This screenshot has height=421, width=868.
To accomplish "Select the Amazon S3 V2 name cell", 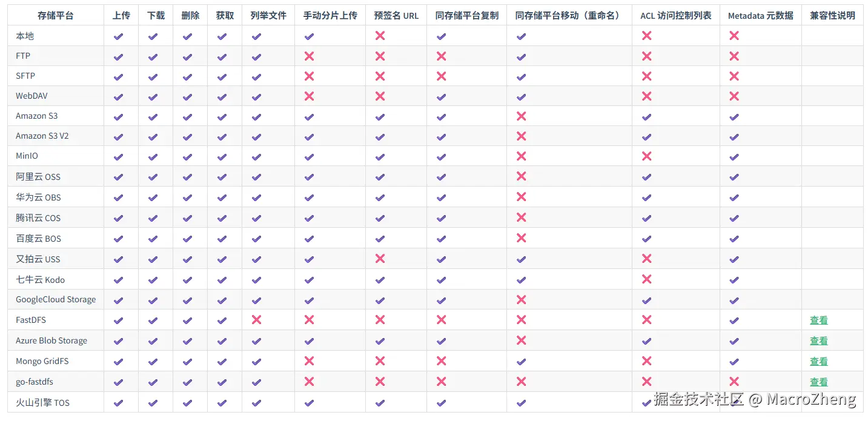I will point(56,136).
